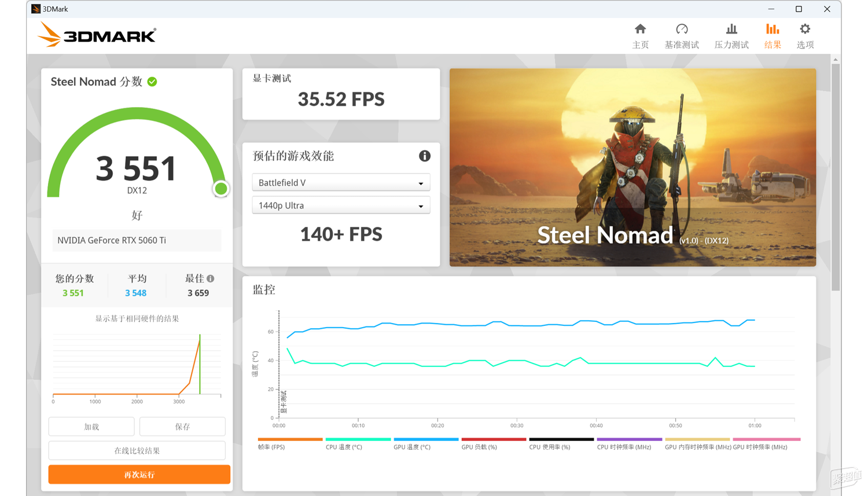The image size is (868, 496).
Task: Toggle the 帧率 (FPS) orange legend line
Action: 290,439
